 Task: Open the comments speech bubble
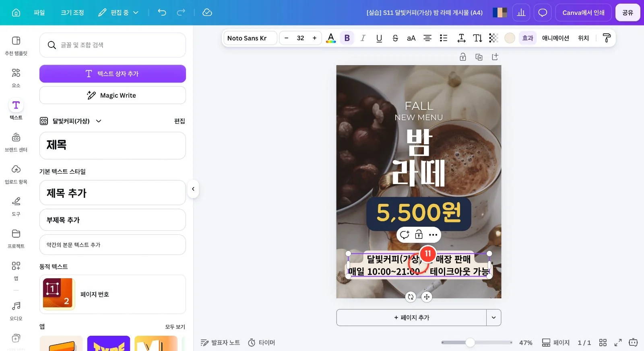coord(543,12)
